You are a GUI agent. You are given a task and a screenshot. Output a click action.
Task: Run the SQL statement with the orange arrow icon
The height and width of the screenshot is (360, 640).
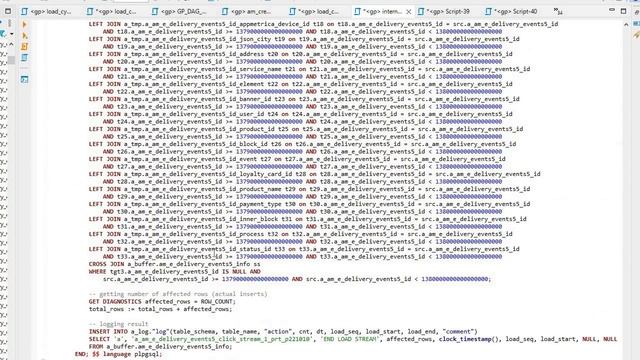click(x=24, y=24)
